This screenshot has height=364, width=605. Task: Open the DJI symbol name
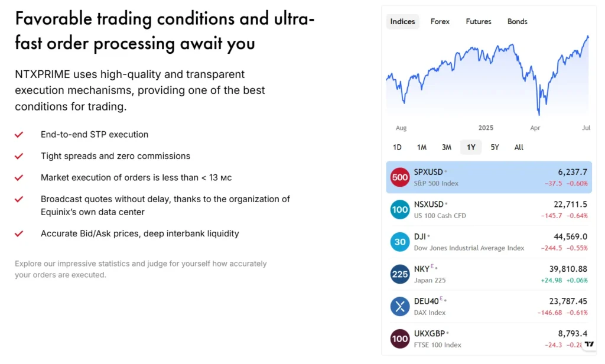(419, 237)
